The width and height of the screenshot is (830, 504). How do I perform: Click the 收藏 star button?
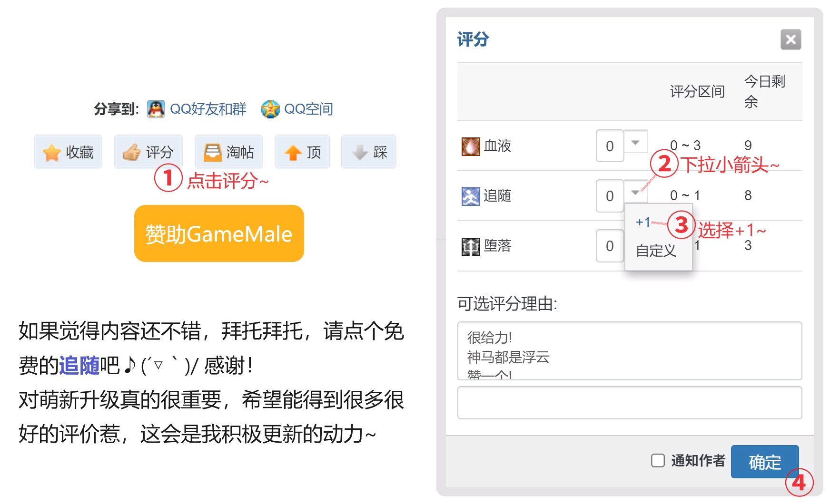tap(68, 152)
